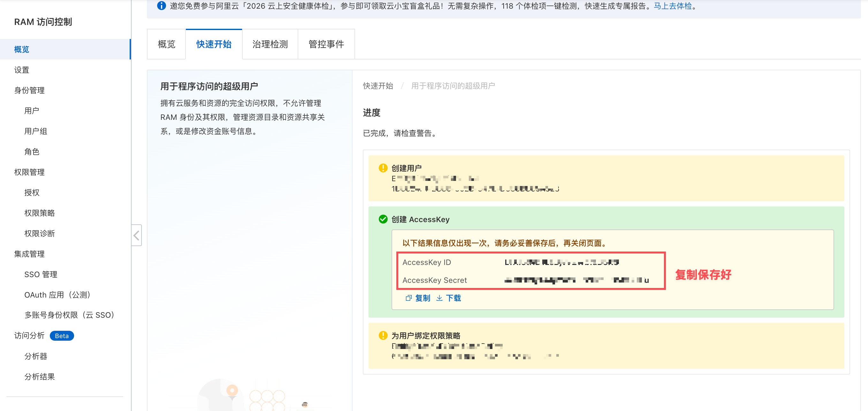Collapse the sidebar with the arrow handle

136,235
